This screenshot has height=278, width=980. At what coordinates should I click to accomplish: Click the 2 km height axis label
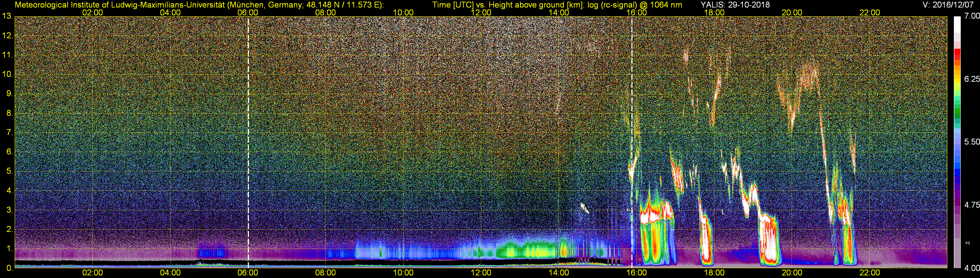10,230
